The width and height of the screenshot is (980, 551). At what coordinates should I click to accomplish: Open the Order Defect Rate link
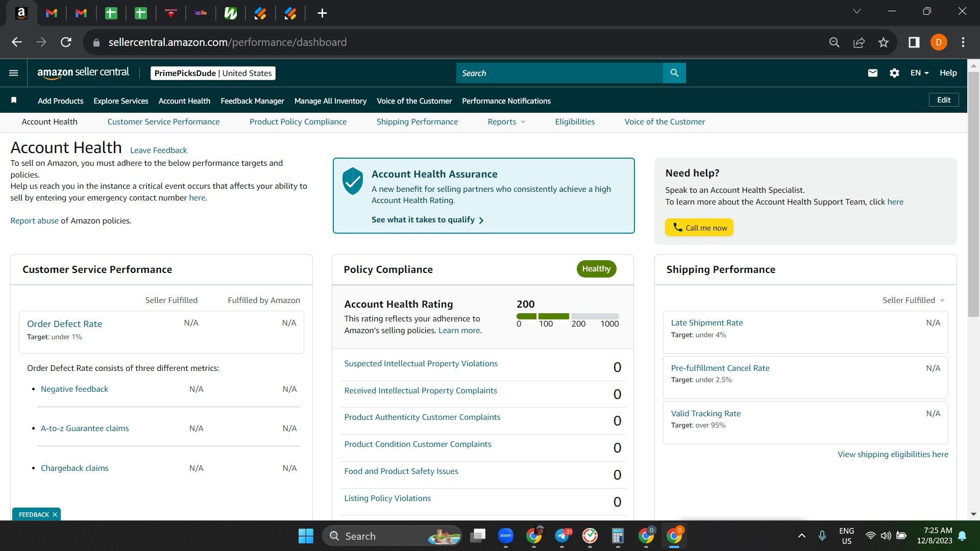pos(65,324)
